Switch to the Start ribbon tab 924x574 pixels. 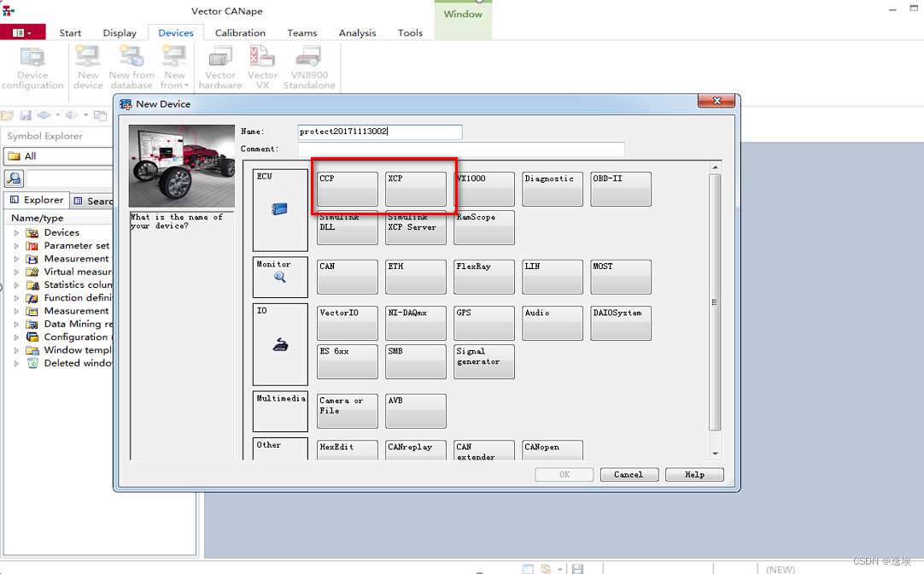point(70,33)
